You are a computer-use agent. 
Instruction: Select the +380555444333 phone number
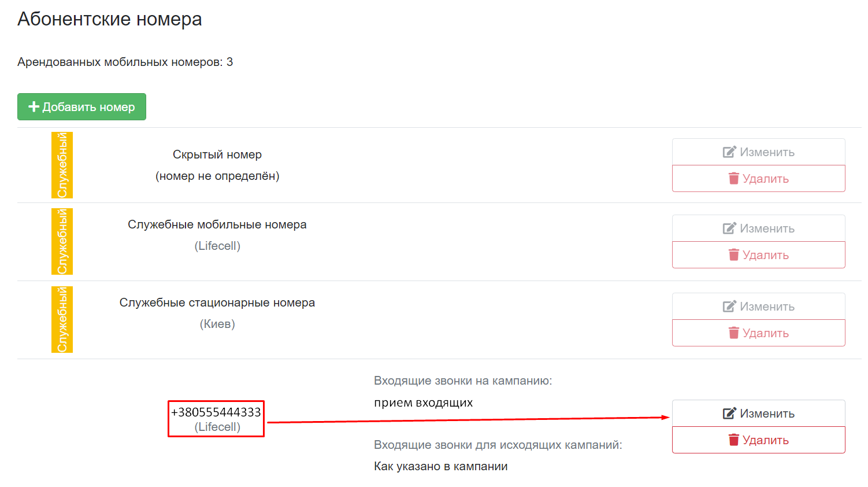pos(216,412)
